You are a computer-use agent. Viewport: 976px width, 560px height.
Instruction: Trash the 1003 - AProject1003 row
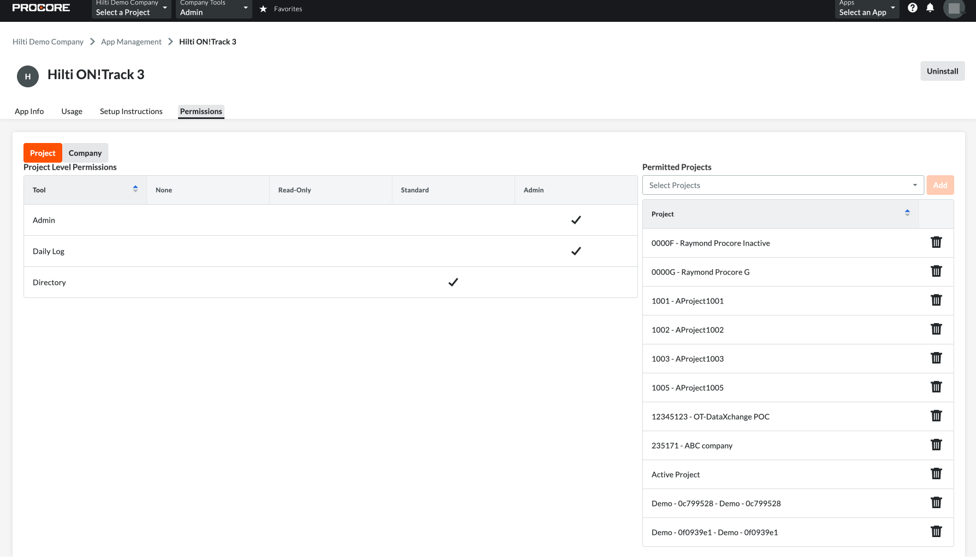(x=936, y=358)
